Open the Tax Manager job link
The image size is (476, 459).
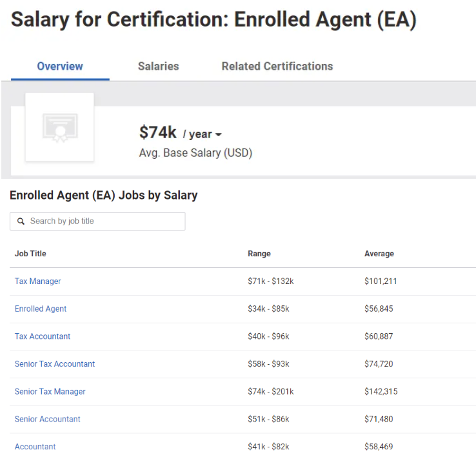click(x=38, y=281)
